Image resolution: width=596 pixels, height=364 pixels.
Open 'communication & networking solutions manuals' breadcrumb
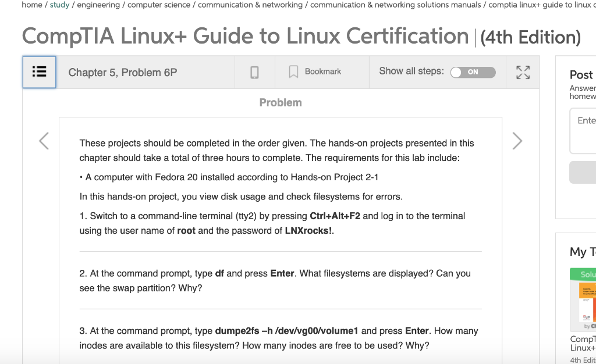(x=396, y=5)
